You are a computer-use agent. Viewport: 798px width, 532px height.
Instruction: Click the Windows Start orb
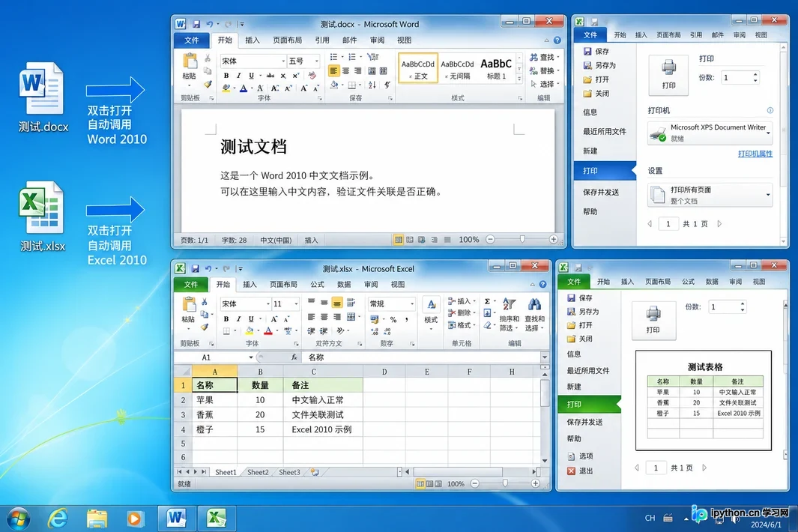(x=18, y=519)
